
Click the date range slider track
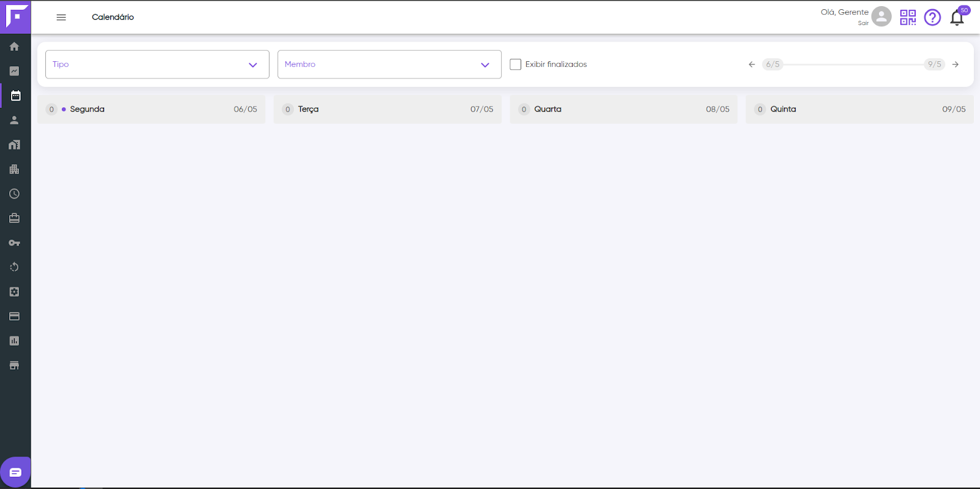tap(853, 64)
